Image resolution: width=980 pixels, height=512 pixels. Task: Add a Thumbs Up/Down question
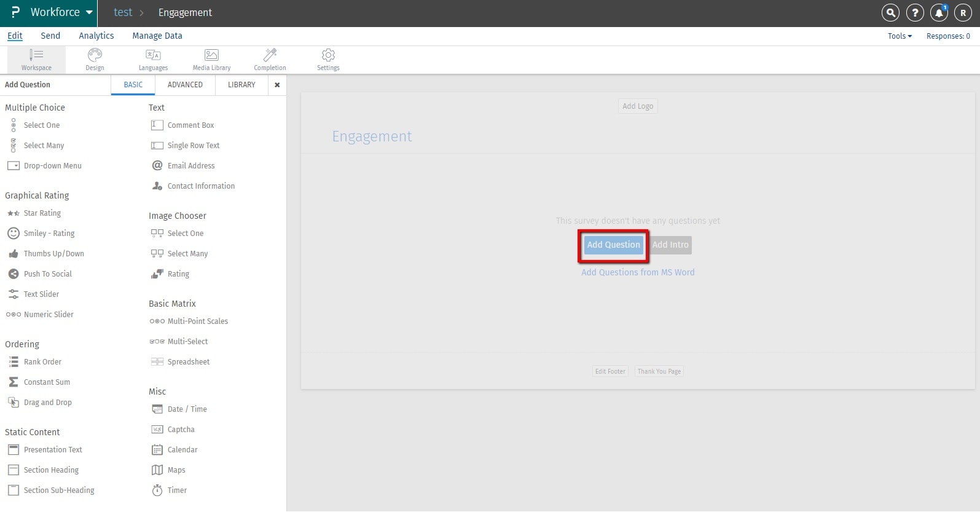coord(46,254)
